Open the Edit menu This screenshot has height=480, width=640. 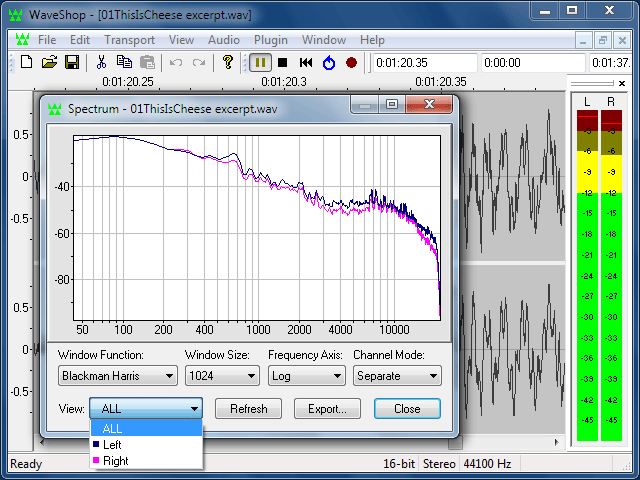(x=80, y=40)
